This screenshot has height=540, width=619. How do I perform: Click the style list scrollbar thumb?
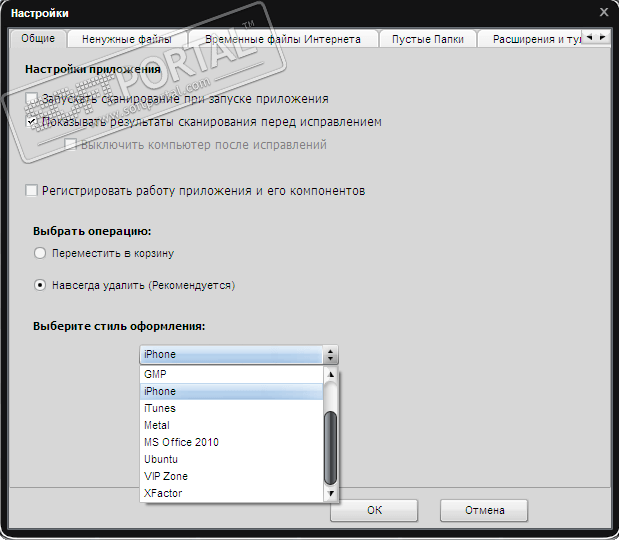(330, 448)
